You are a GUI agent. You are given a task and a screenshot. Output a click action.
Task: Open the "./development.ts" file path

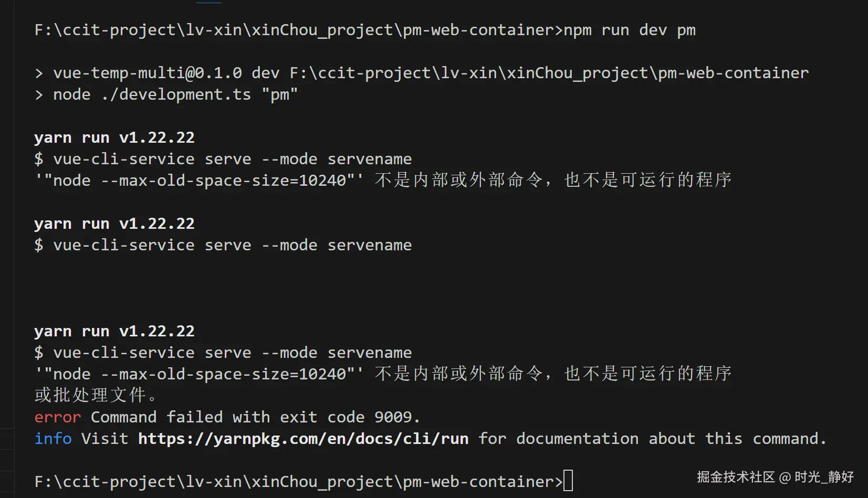pos(176,94)
